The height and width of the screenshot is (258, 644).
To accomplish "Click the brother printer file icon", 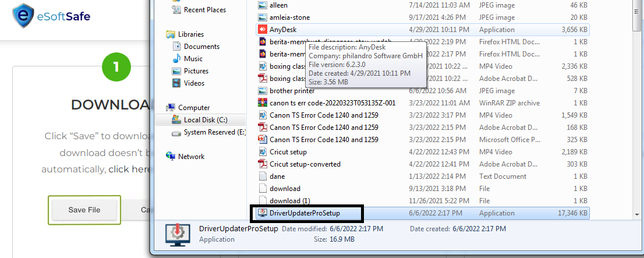I will [263, 91].
